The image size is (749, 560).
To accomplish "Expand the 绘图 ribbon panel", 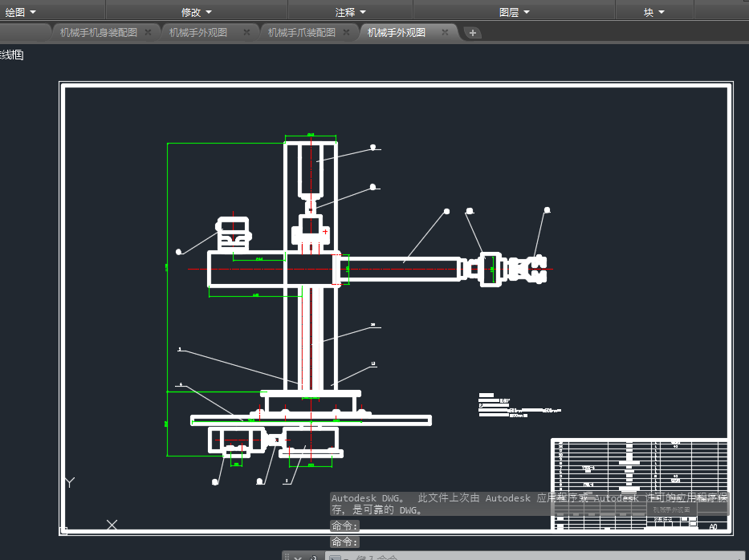I will tap(20, 12).
